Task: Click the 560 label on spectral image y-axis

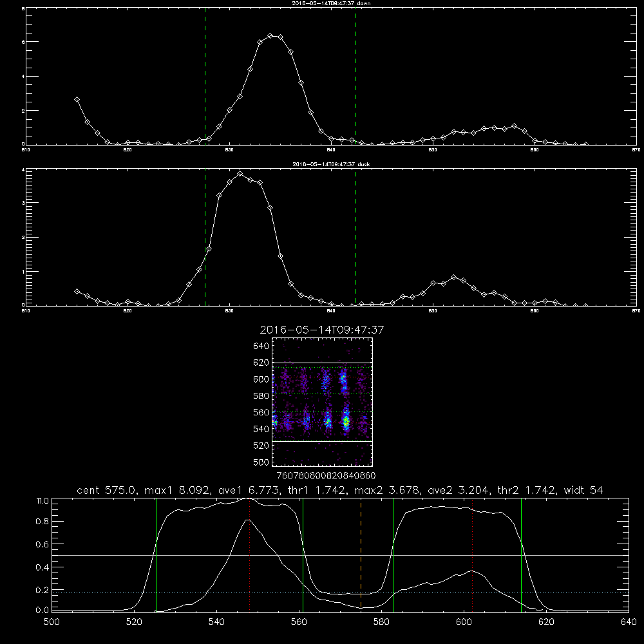Action: 261,412
